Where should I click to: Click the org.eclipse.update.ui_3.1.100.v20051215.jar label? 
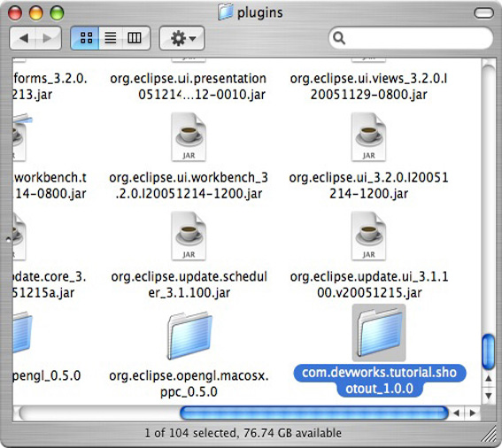pos(369,285)
